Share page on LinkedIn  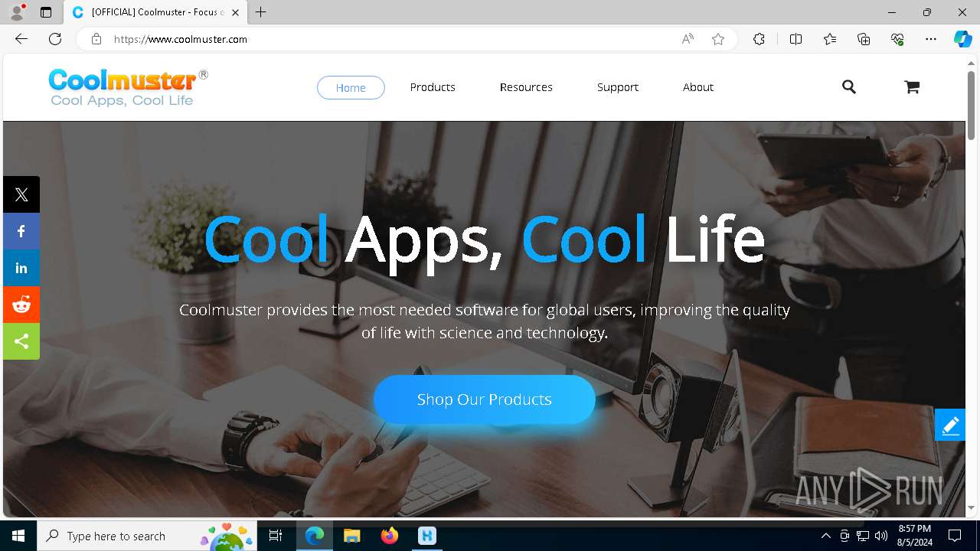tap(21, 268)
